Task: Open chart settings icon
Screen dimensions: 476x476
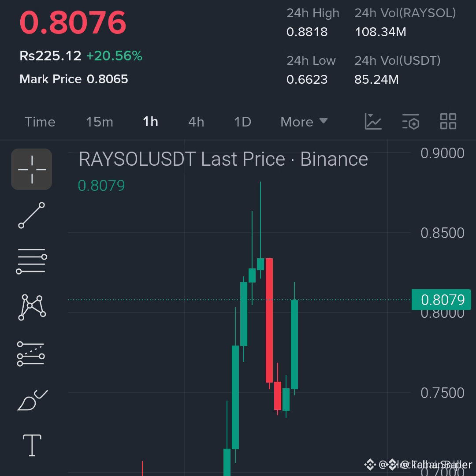Action: point(410,122)
